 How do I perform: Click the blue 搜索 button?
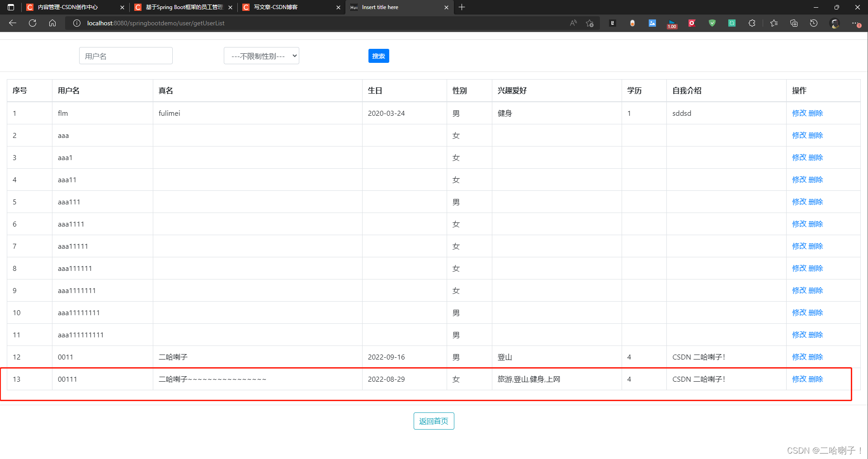(x=378, y=56)
